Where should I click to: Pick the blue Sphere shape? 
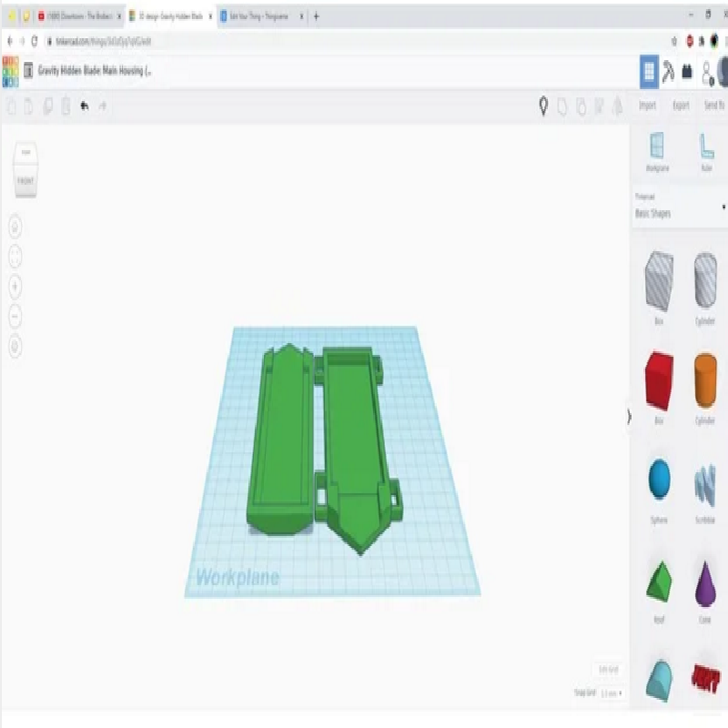coord(659,480)
